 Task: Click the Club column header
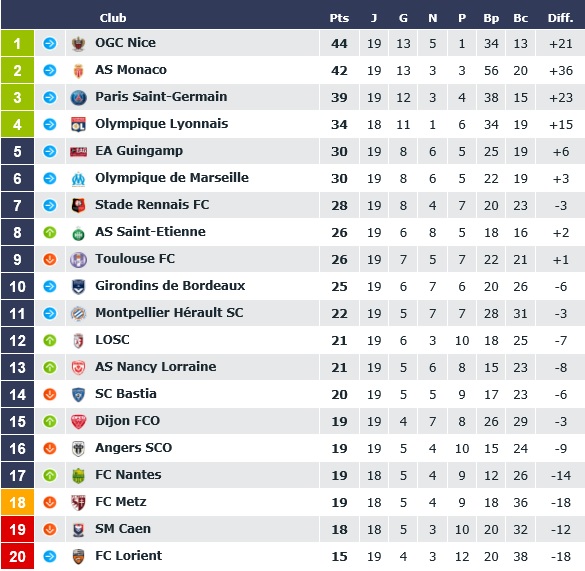113,18
